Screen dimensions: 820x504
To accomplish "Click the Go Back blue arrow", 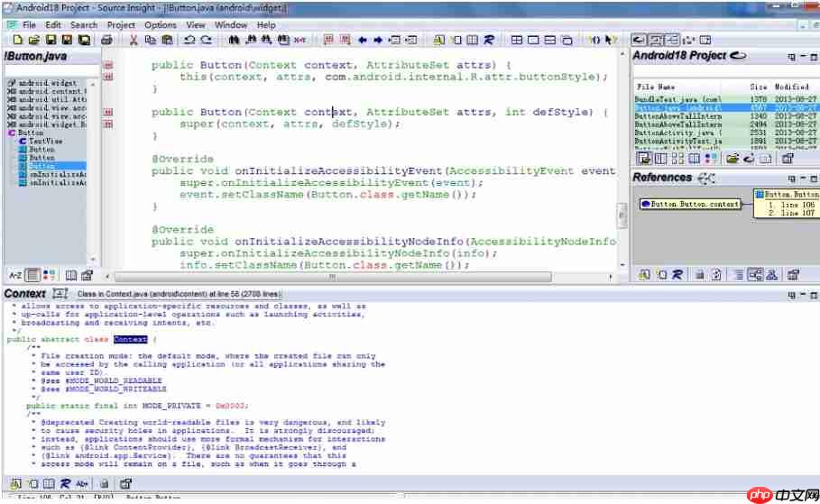I will point(362,40).
